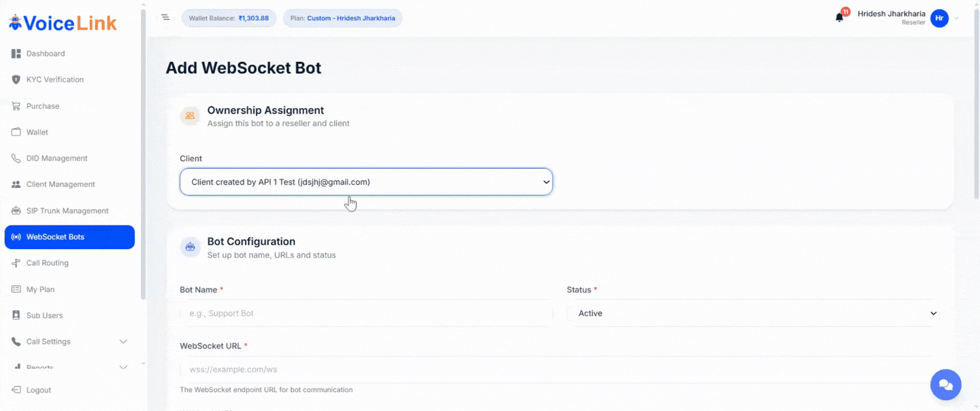Expand the Call Settings submenu chevron

(123, 342)
